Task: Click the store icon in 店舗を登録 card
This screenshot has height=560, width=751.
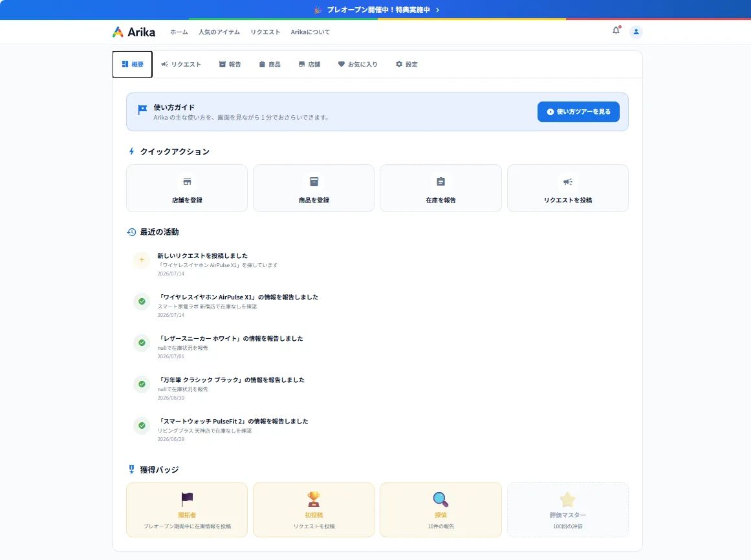Action: (188, 182)
